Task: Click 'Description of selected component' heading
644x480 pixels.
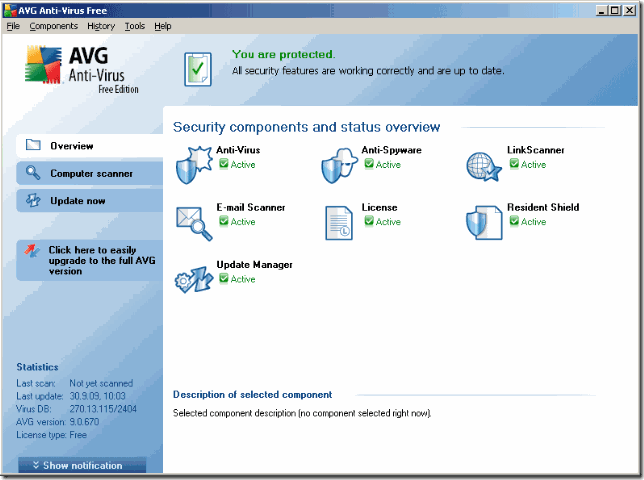Action: point(252,395)
